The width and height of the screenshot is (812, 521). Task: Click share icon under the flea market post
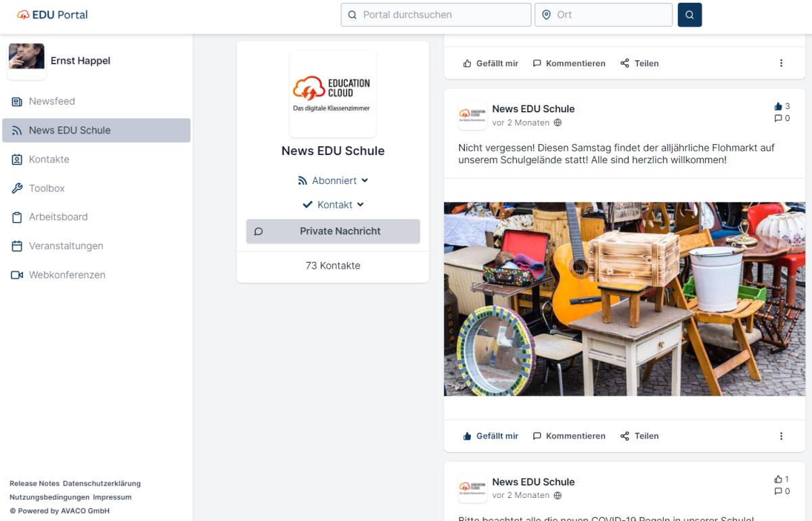(625, 436)
